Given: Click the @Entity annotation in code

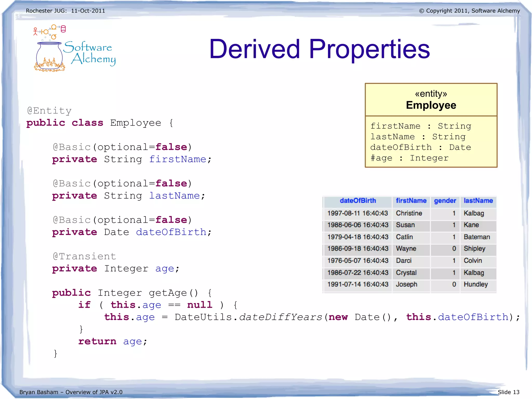Looking at the screenshot, I should click(x=49, y=111).
